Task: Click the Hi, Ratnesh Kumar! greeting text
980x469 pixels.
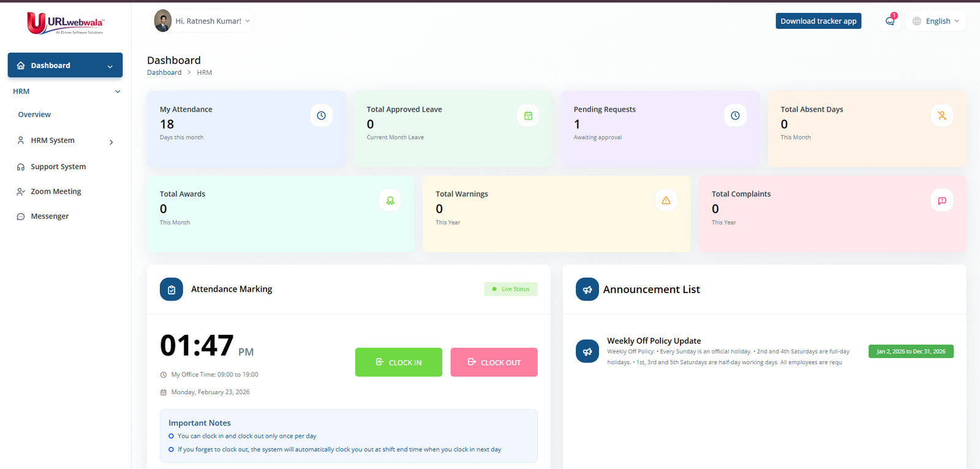Action: tap(208, 21)
